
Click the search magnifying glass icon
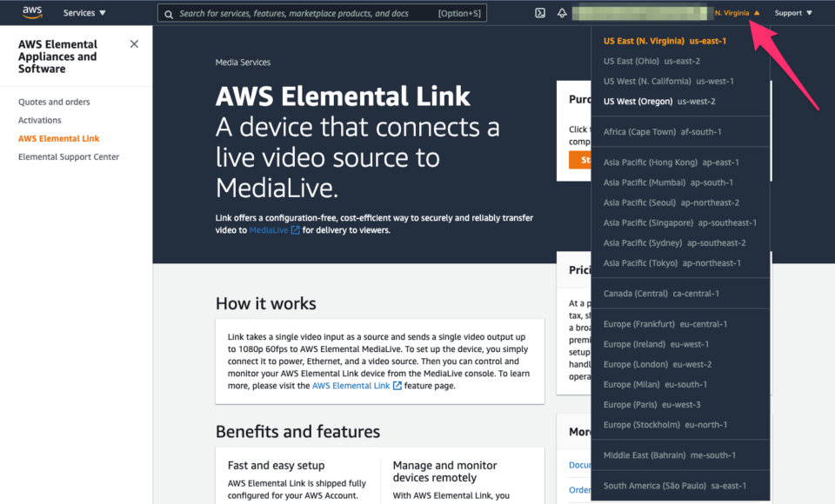pyautogui.click(x=168, y=13)
